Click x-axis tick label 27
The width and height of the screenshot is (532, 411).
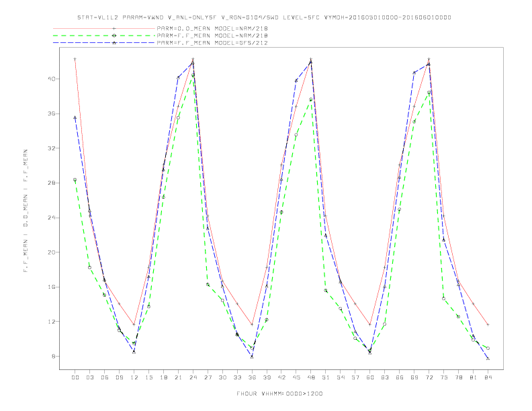pos(208,377)
